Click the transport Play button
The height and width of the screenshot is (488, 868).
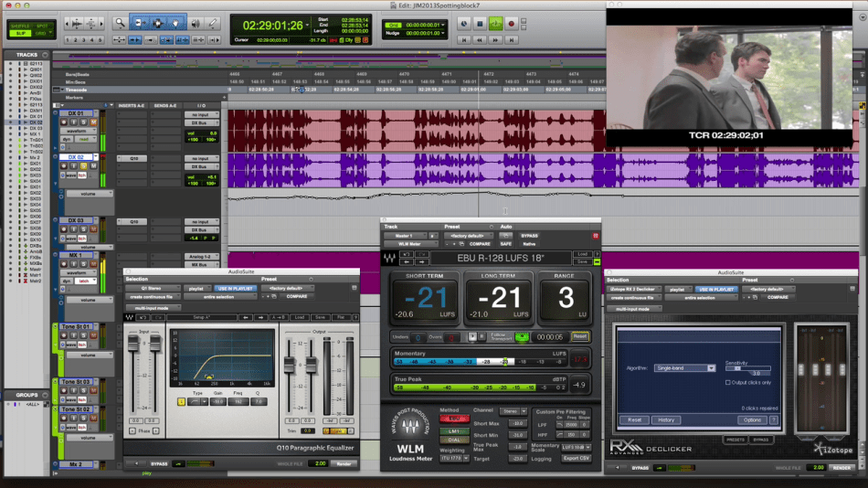coord(495,24)
